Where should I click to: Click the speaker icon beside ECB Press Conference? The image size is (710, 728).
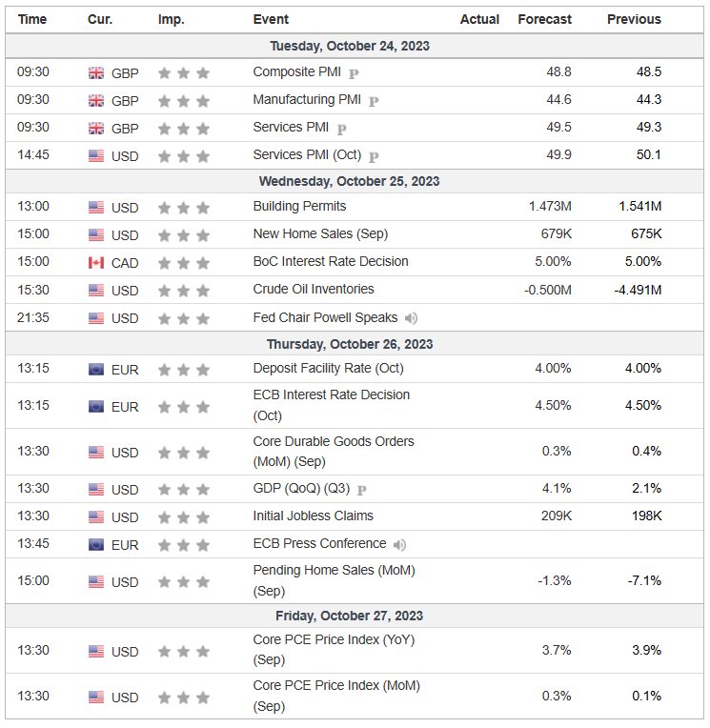click(x=399, y=545)
